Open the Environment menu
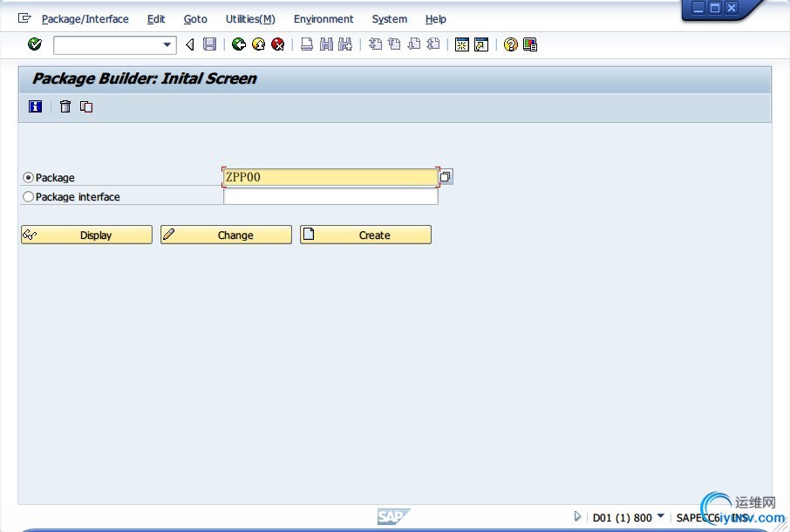Screen dimensions: 790x532 (x=323, y=19)
